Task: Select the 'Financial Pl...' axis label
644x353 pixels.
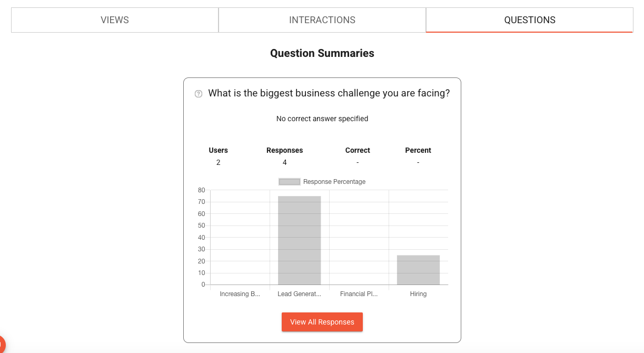Action: tap(359, 294)
